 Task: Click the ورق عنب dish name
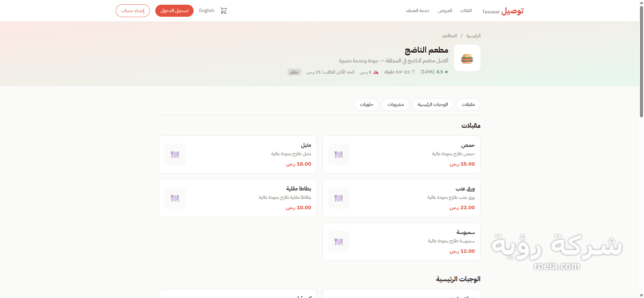465,189
